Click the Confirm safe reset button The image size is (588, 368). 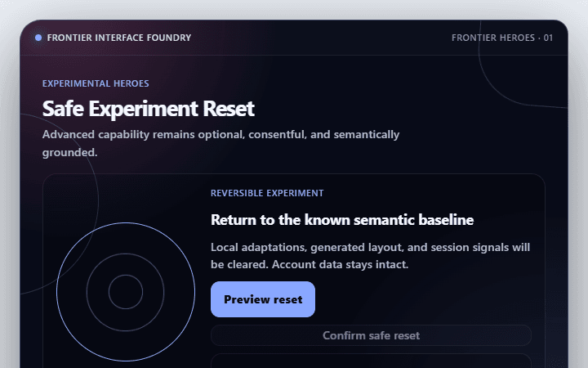click(x=371, y=335)
